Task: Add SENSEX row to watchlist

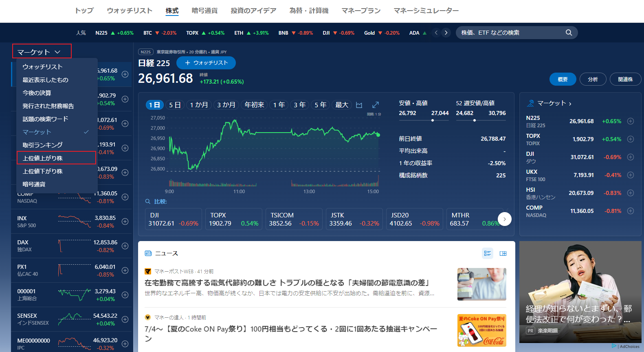Action: tap(125, 319)
